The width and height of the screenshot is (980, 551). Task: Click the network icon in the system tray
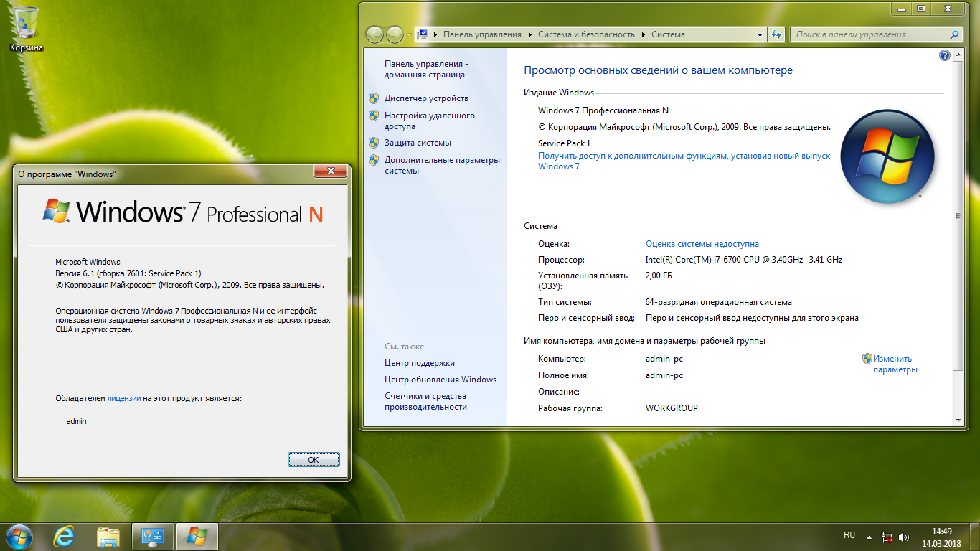pos(887,537)
